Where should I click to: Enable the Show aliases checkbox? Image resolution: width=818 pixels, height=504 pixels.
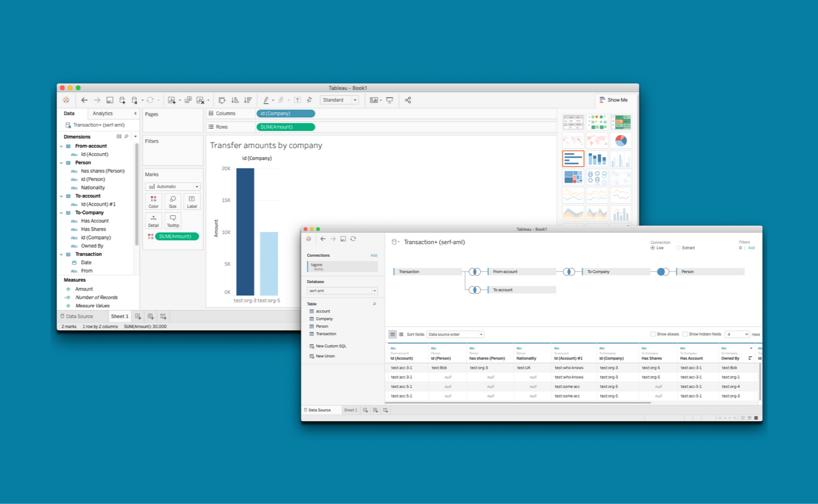[x=653, y=334]
